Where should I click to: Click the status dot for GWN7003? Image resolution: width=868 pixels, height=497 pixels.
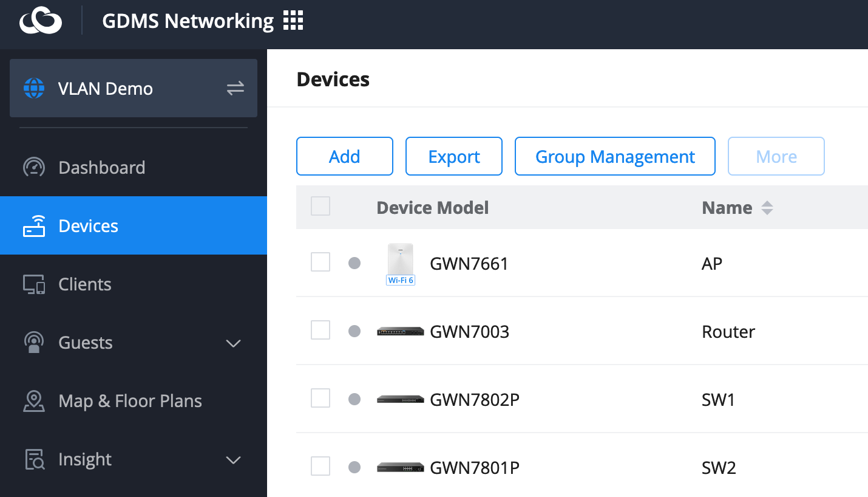[x=354, y=331]
